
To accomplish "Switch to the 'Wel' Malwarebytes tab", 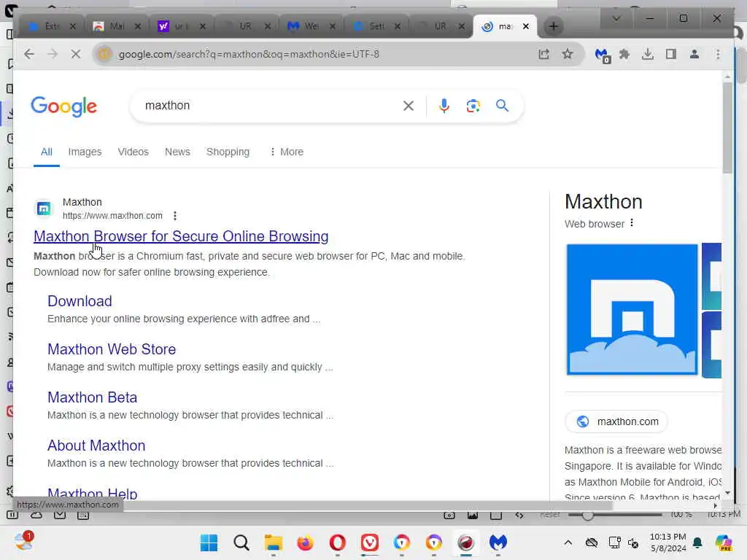I will click(x=311, y=26).
